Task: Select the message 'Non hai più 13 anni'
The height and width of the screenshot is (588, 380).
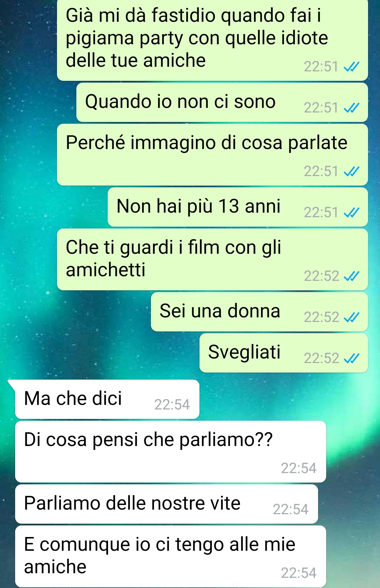Action: point(238,207)
